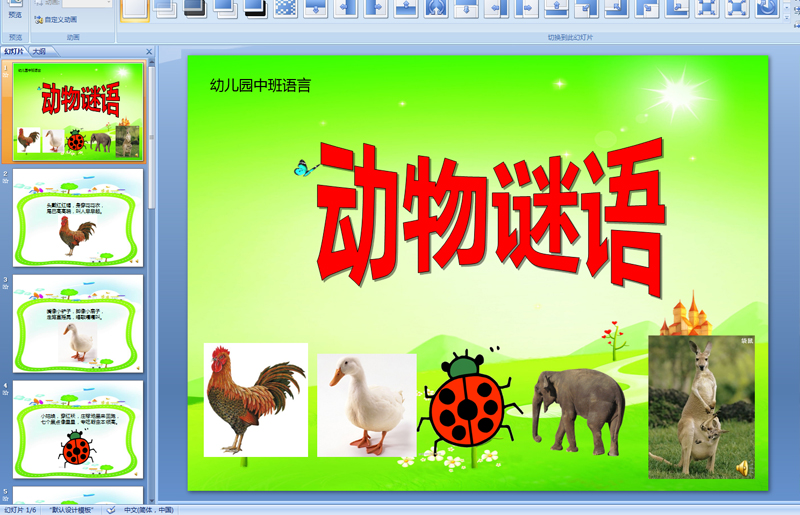The width and height of the screenshot is (800, 515).
Task: Apply the Fade Smoothly transition
Action: 166,8
